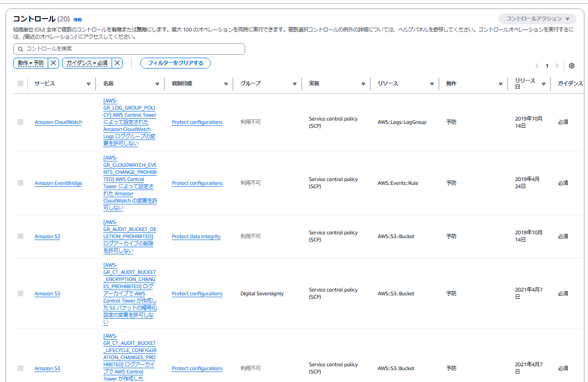Sort by 動作 column arrow
The width and height of the screenshot is (588, 382).
501,84
